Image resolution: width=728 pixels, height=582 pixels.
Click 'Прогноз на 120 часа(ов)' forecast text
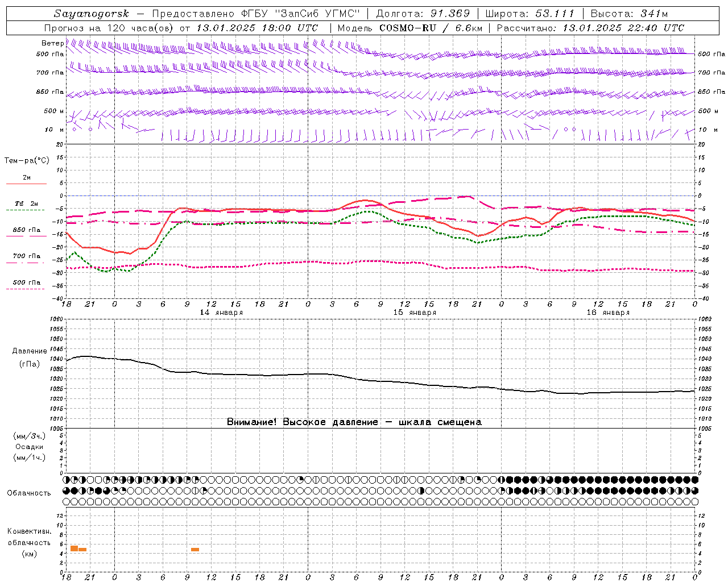point(110,28)
